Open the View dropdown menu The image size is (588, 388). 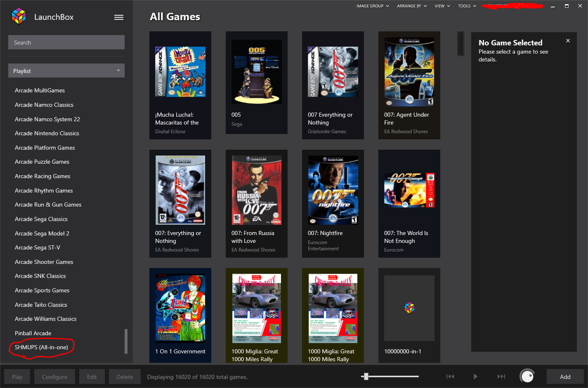tap(442, 6)
